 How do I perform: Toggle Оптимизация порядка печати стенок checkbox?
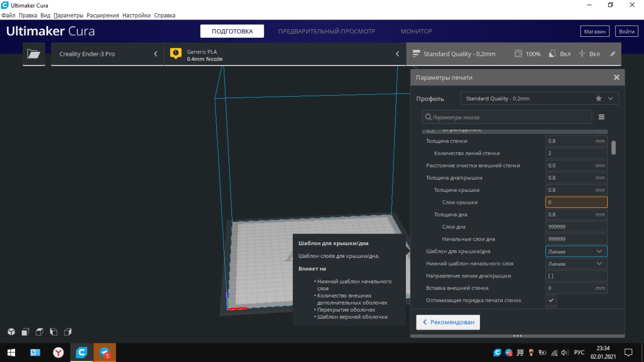[551, 301]
